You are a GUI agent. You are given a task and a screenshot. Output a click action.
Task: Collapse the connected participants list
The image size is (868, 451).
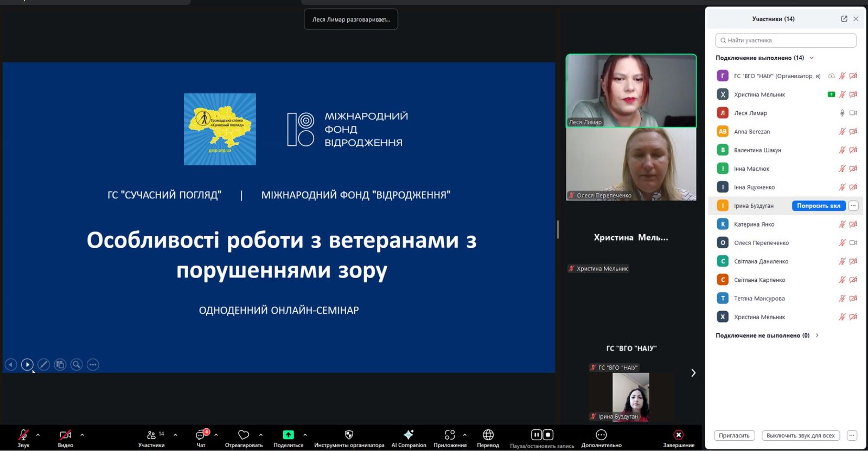click(812, 58)
